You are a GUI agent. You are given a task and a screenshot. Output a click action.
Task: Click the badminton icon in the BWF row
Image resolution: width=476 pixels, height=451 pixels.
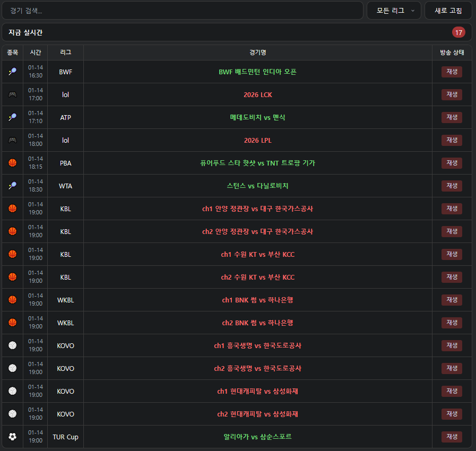tap(12, 72)
